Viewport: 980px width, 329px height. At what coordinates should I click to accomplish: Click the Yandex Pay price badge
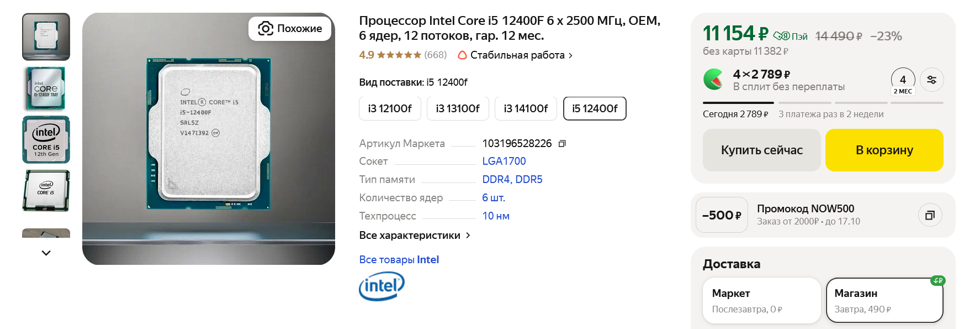tap(790, 36)
